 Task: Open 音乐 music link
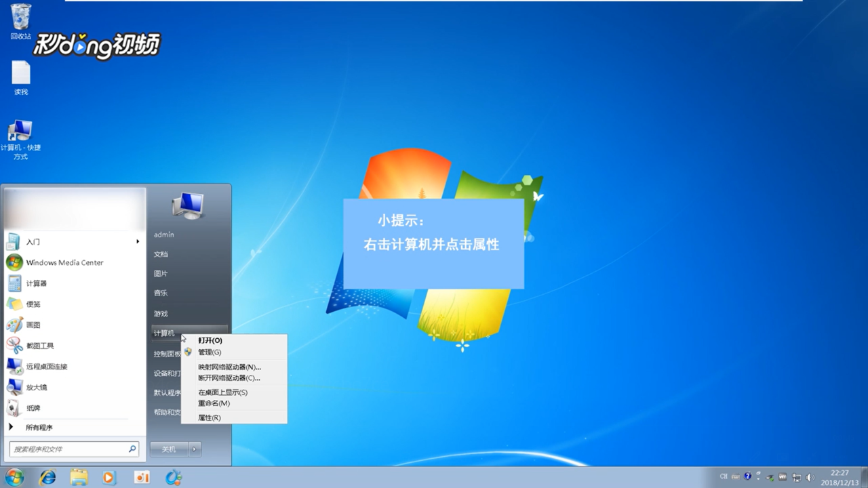click(x=161, y=293)
